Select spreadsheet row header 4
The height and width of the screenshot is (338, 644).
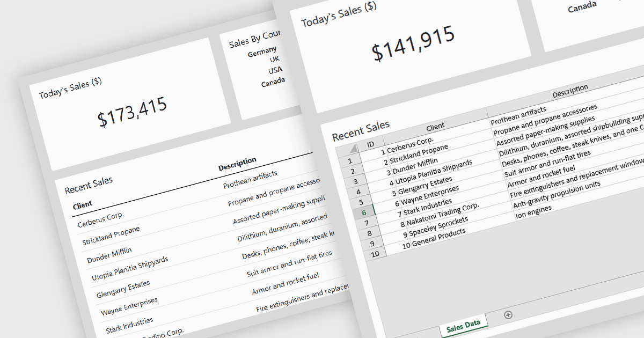(x=358, y=192)
